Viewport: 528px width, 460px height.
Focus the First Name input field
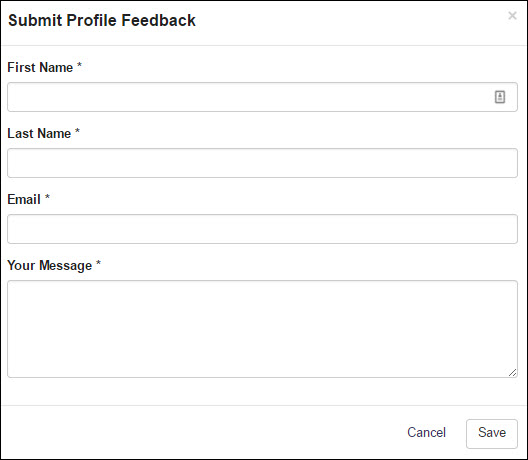click(x=262, y=97)
